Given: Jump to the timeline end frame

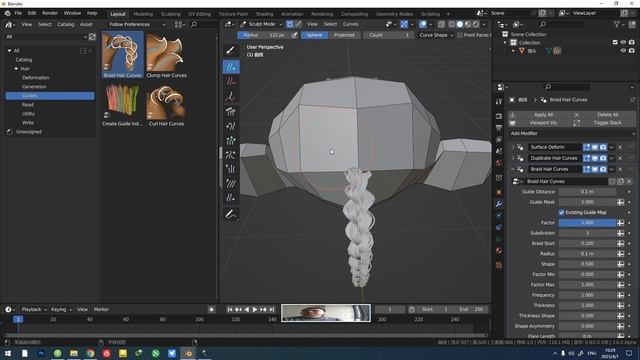Looking at the screenshot, I should point(272,309).
